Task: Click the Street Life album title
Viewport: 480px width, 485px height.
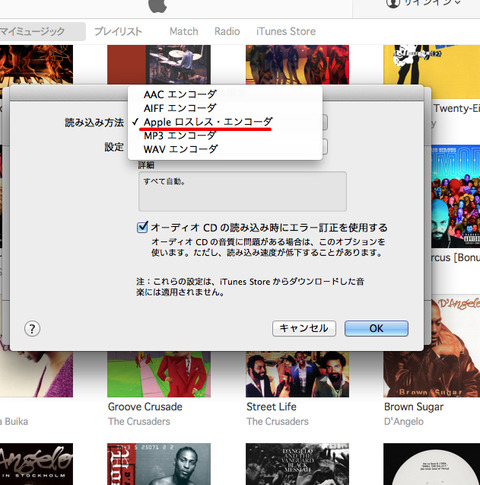Action: (x=271, y=407)
